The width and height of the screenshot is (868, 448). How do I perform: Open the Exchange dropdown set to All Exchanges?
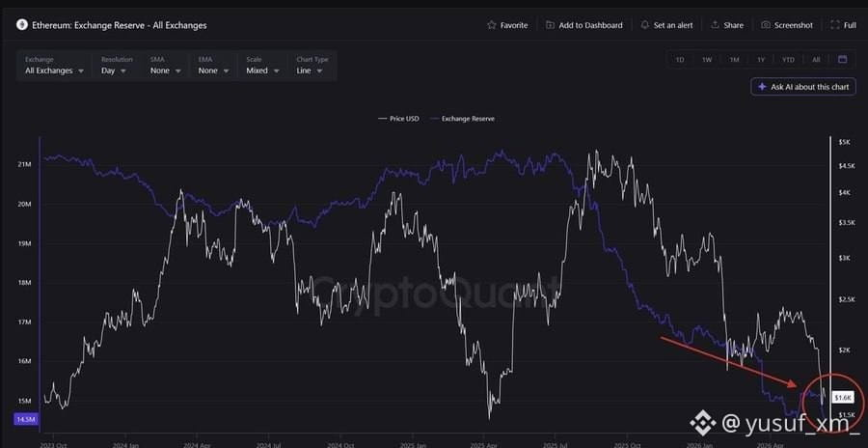(54, 66)
